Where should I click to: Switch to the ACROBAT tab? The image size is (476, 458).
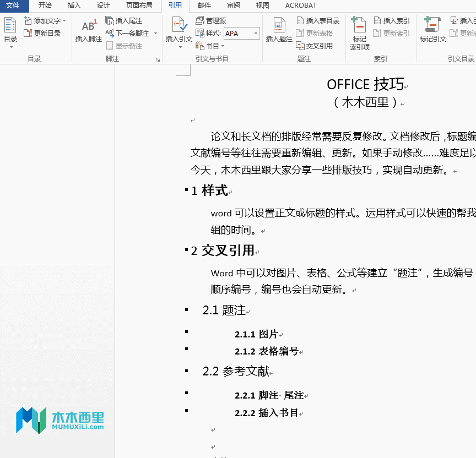[x=301, y=6]
